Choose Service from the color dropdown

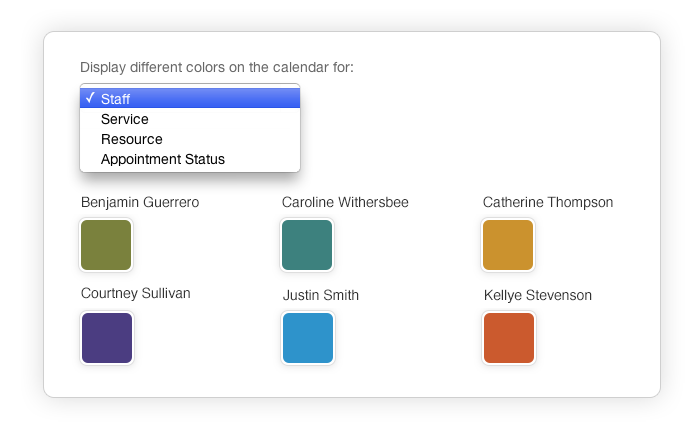[x=190, y=119]
